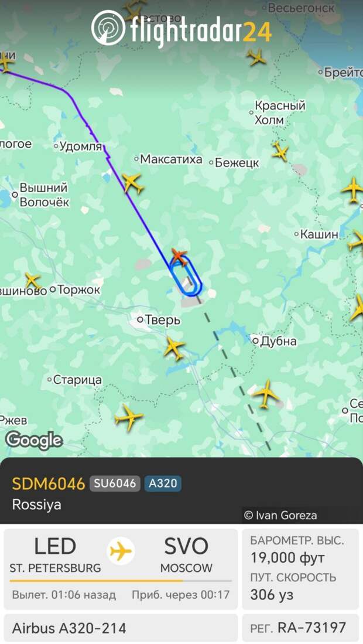Tap the registration RA-73197 field
Screen dimensions: 363x644
coord(300,628)
